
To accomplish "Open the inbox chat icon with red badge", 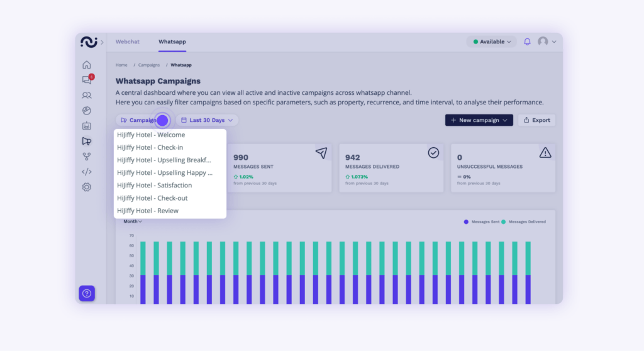I will [x=87, y=80].
